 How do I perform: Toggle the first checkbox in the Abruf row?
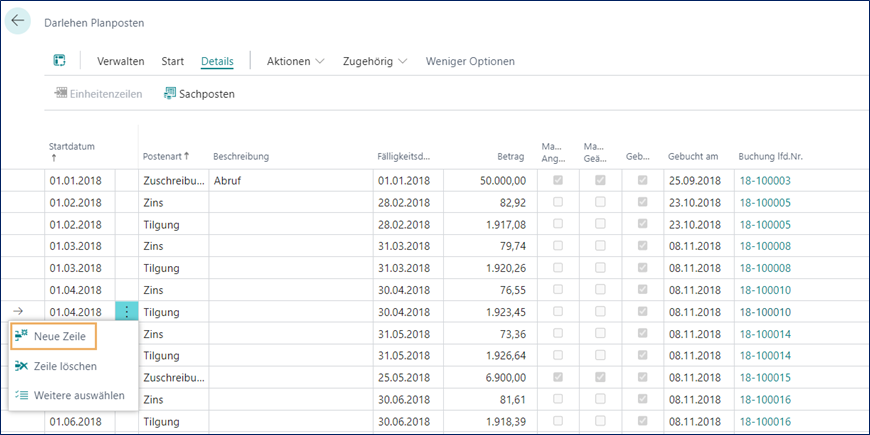[558, 181]
